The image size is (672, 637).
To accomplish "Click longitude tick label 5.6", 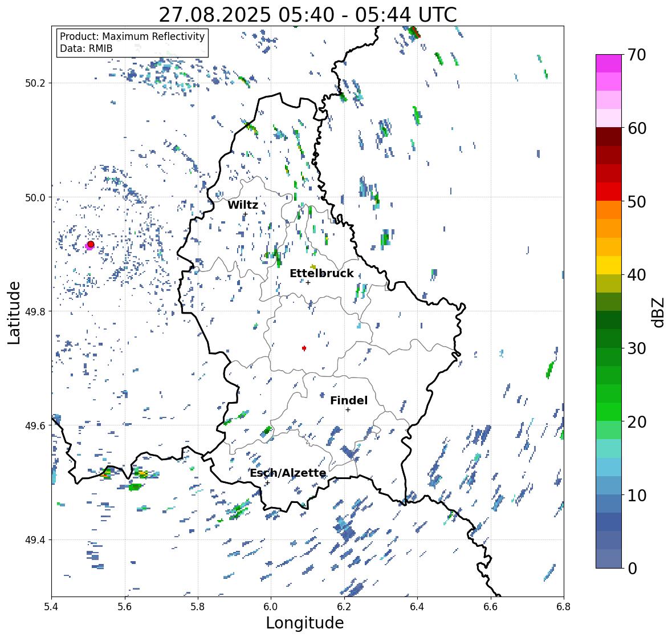I will [x=125, y=607].
